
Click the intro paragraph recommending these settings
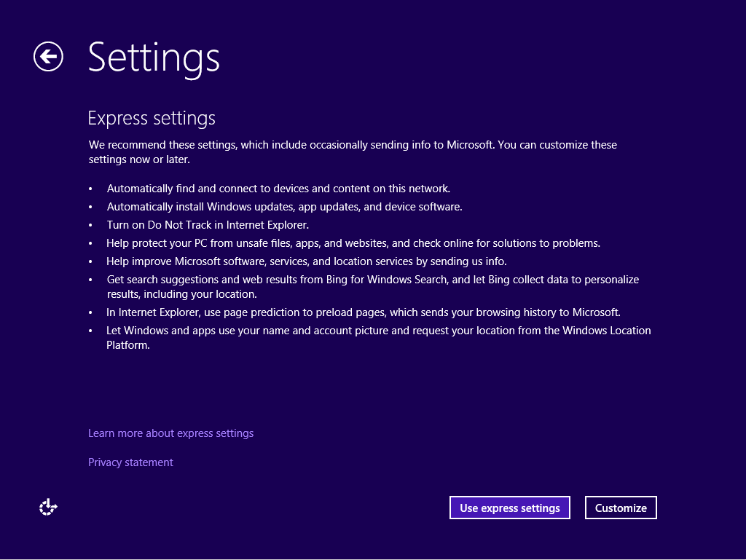(x=353, y=151)
